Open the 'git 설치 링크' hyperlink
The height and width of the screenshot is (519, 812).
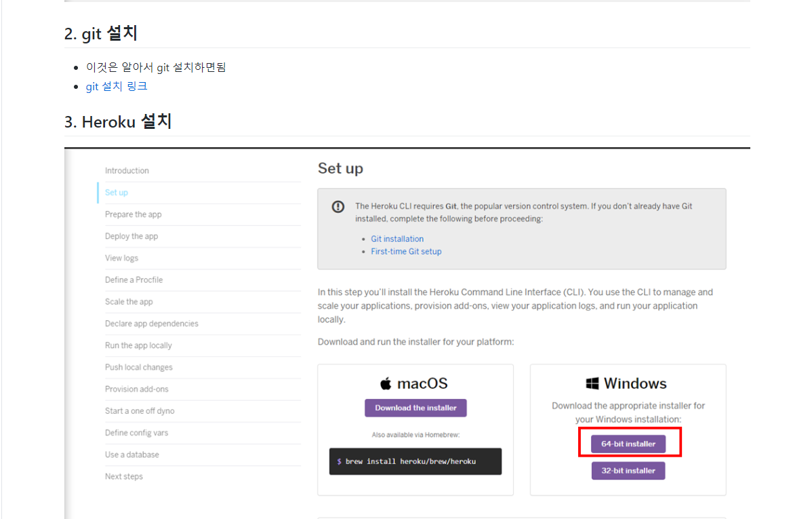pos(117,86)
